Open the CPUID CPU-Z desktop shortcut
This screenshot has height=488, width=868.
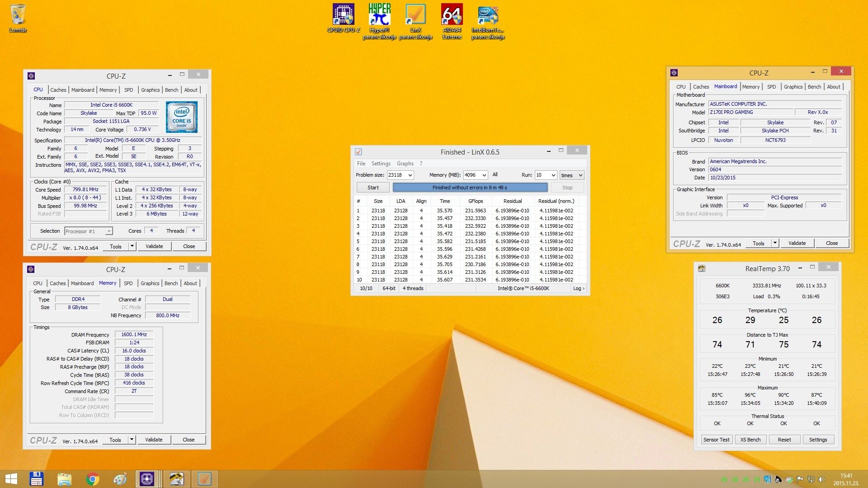pos(343,18)
